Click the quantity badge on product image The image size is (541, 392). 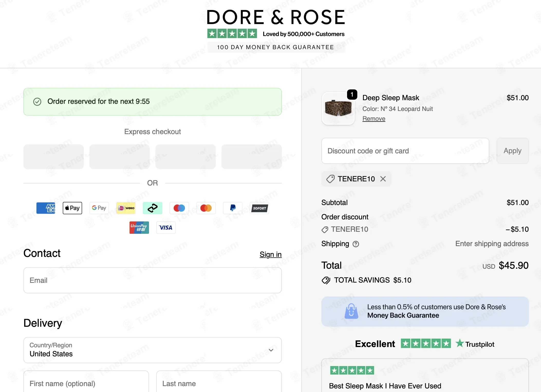point(352,95)
